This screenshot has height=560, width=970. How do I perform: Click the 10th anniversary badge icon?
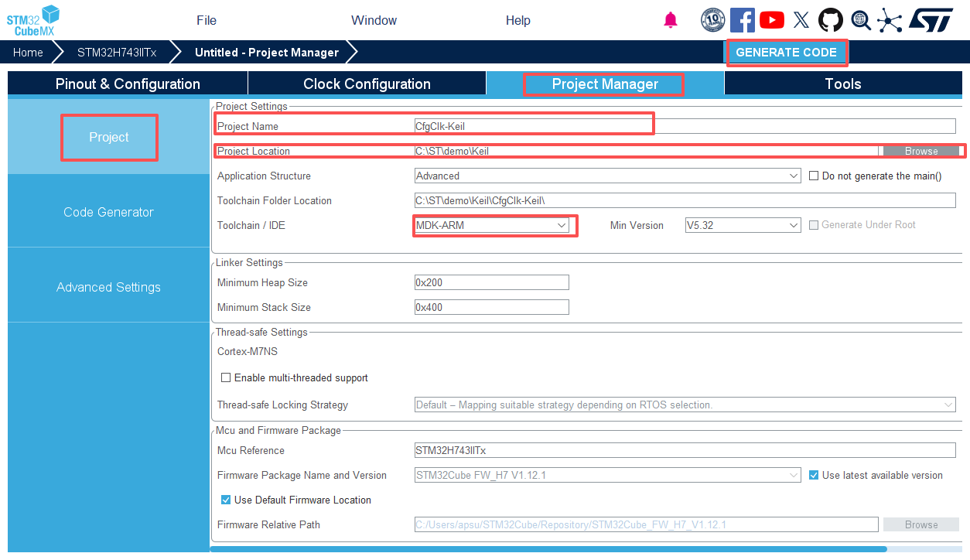pyautogui.click(x=713, y=20)
